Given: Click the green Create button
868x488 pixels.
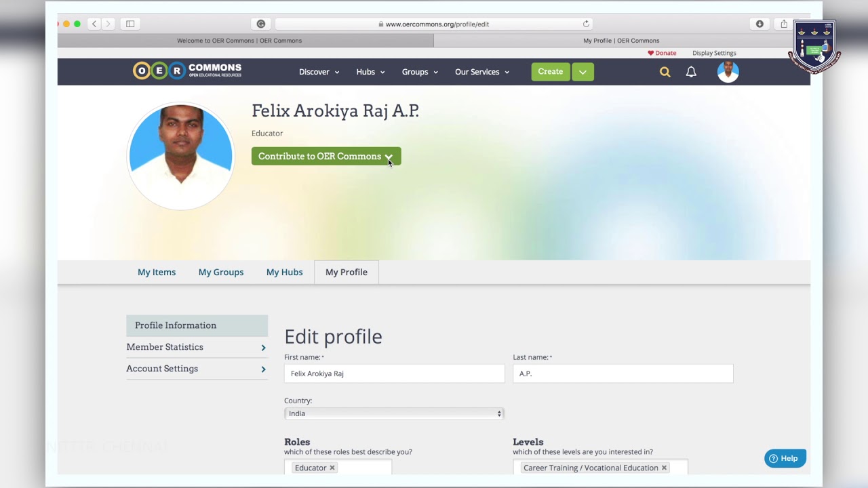Looking at the screenshot, I should [x=551, y=72].
